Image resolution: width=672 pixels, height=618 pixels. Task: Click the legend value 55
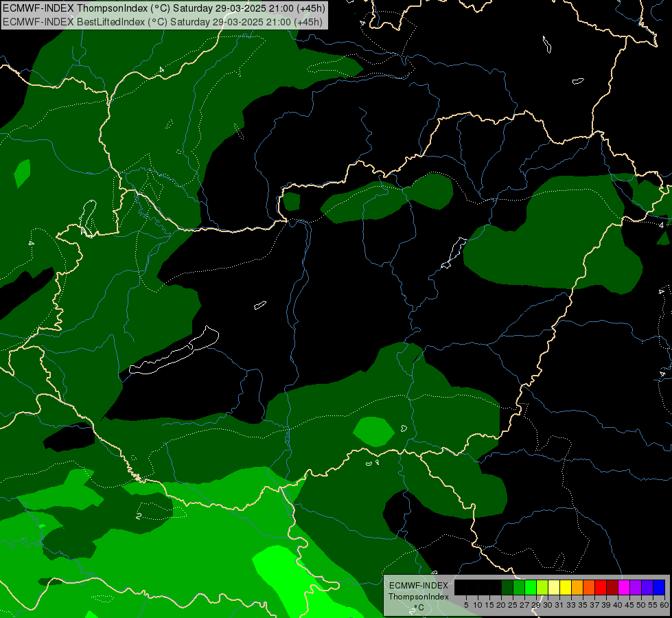[653, 605]
